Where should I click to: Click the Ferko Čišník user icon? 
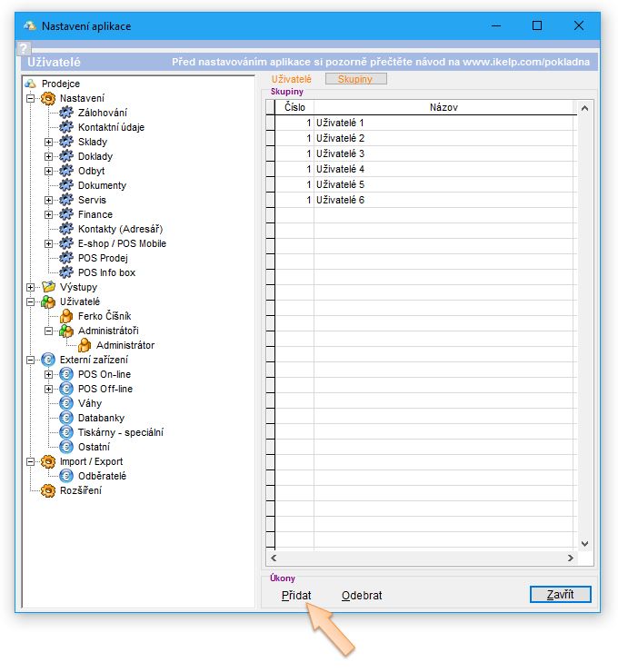65,316
